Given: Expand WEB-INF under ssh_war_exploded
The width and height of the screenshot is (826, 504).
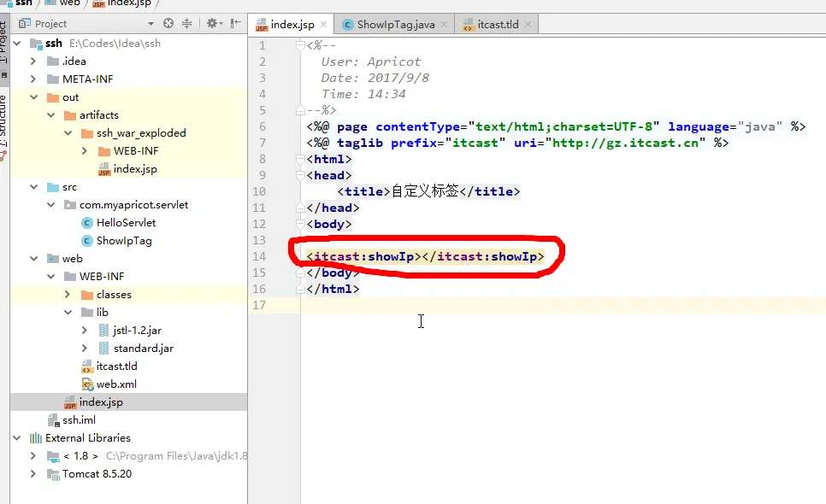Looking at the screenshot, I should (85, 151).
